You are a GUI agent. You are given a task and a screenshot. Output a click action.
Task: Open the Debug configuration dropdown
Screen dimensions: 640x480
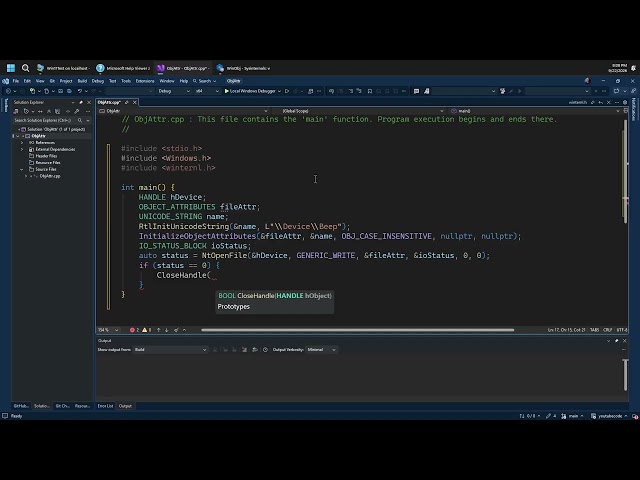click(174, 91)
